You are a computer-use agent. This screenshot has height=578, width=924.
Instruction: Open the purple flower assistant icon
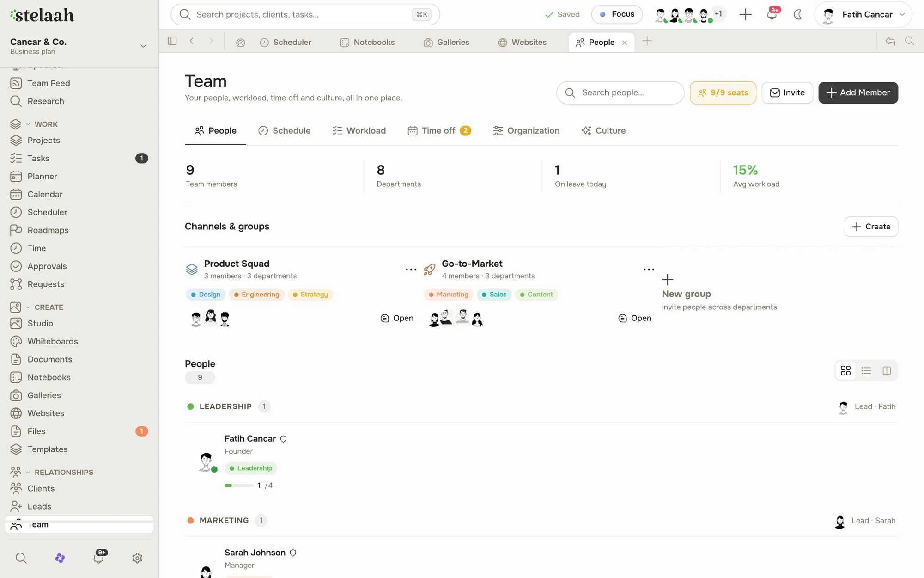pyautogui.click(x=60, y=558)
